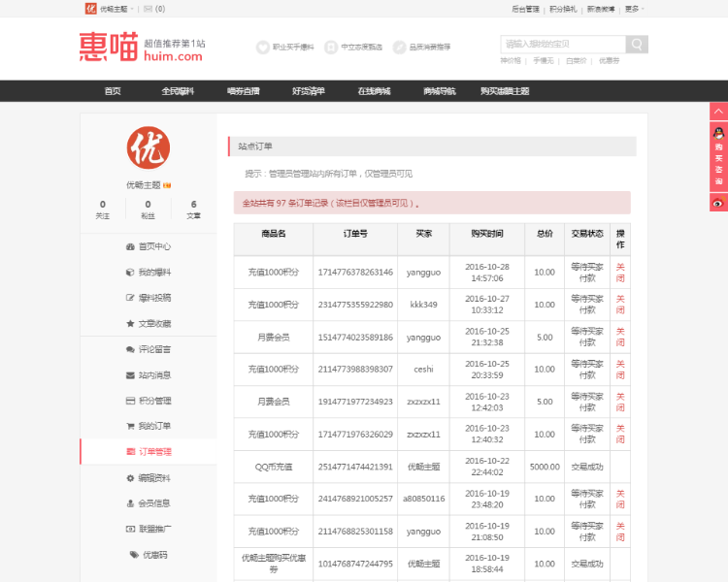Click QQ币充值 product name cell
The image size is (728, 582).
[274, 467]
